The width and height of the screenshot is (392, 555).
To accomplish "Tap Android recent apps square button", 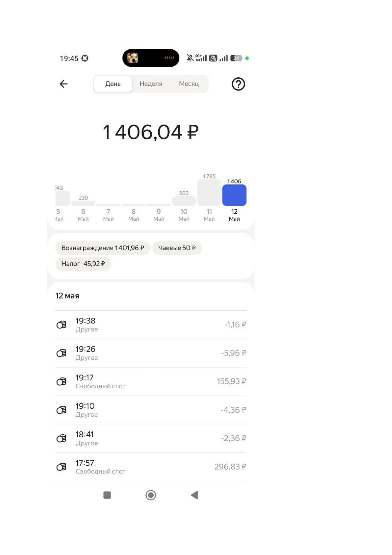I will point(107,495).
